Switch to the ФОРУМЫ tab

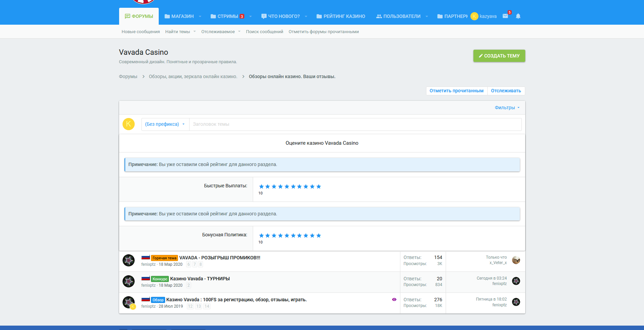pyautogui.click(x=139, y=16)
